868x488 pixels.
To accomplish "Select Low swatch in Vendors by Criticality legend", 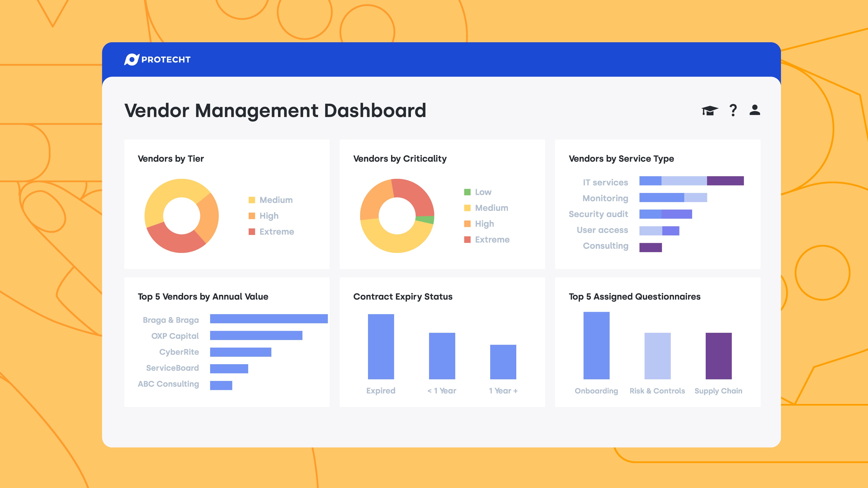I will [x=467, y=192].
